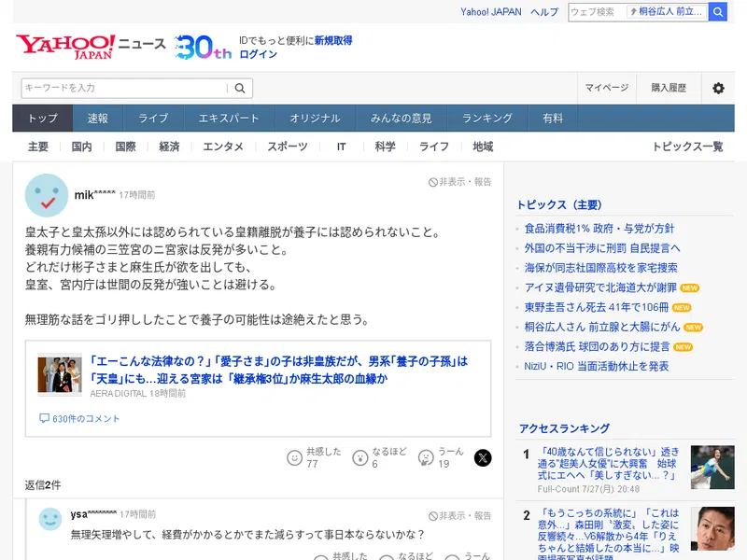Open topic 食品消費税1% 政府・与党が方針
Screen dimensions: 747x560
599,229
